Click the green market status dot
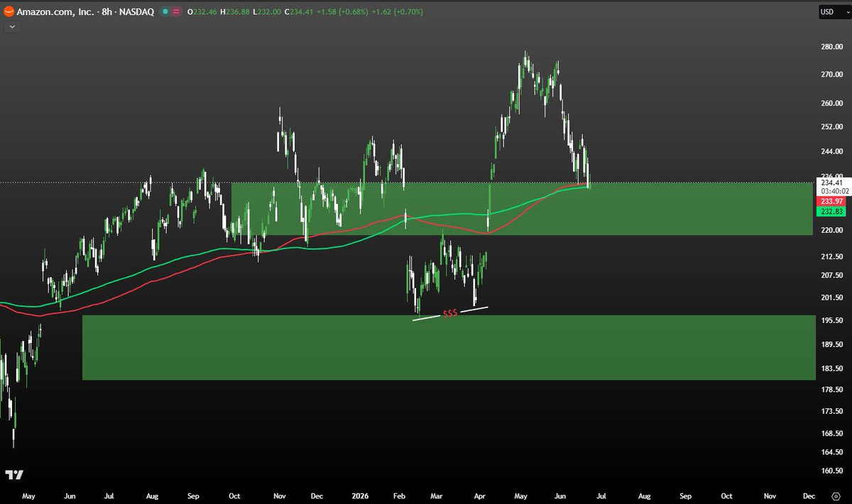 [x=165, y=12]
